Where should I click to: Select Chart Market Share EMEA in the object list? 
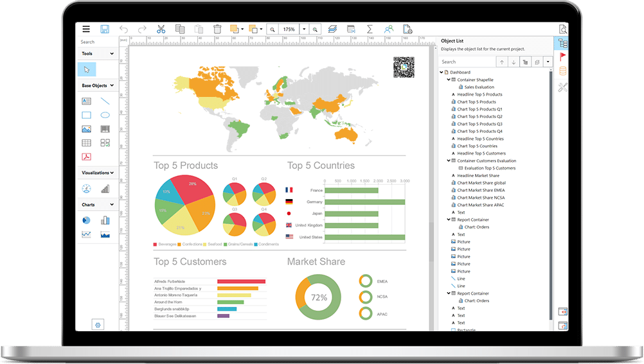click(x=481, y=190)
